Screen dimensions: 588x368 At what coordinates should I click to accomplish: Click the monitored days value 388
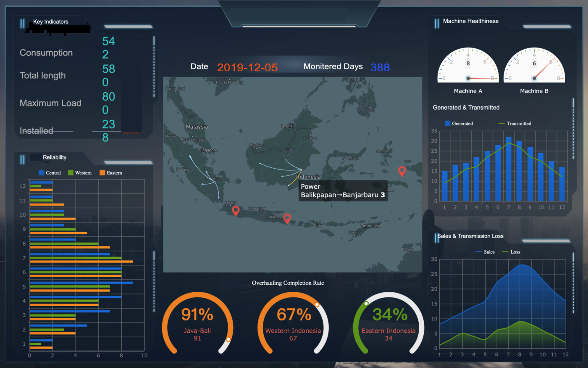(380, 67)
